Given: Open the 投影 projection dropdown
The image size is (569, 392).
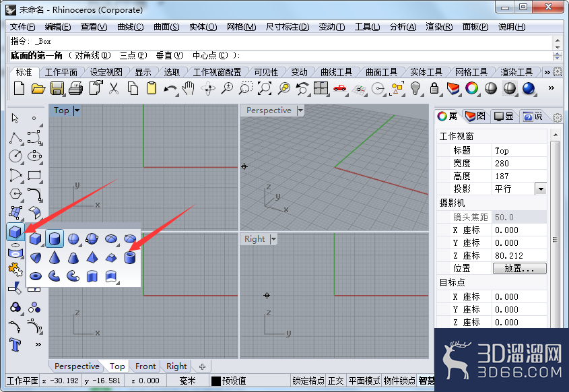Looking at the screenshot, I should (x=541, y=189).
